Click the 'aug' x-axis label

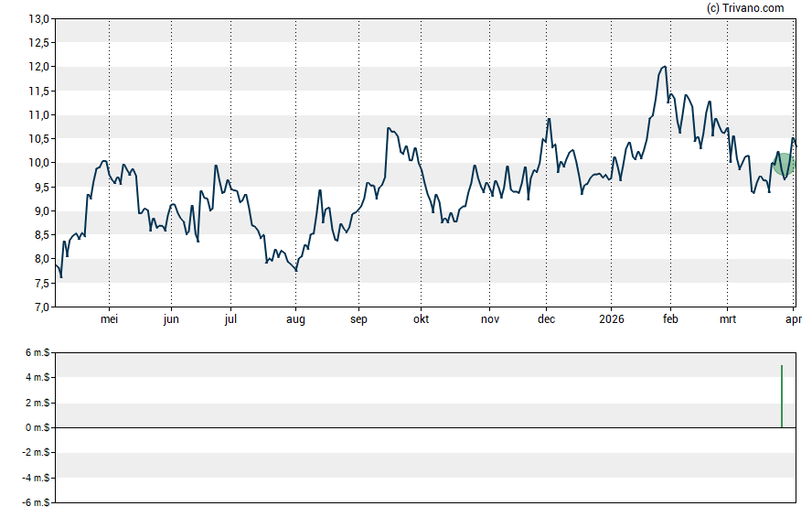[295, 319]
